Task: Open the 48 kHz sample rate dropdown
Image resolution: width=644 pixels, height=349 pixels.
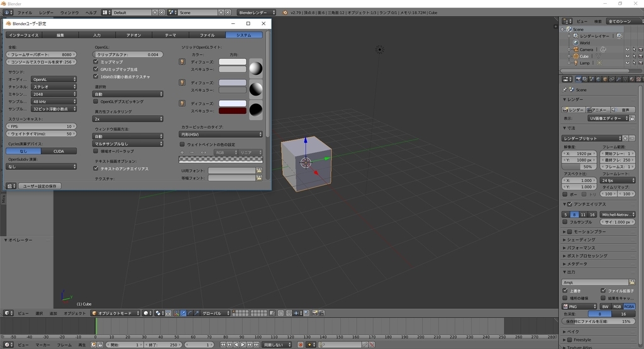Action: pyautogui.click(x=54, y=101)
